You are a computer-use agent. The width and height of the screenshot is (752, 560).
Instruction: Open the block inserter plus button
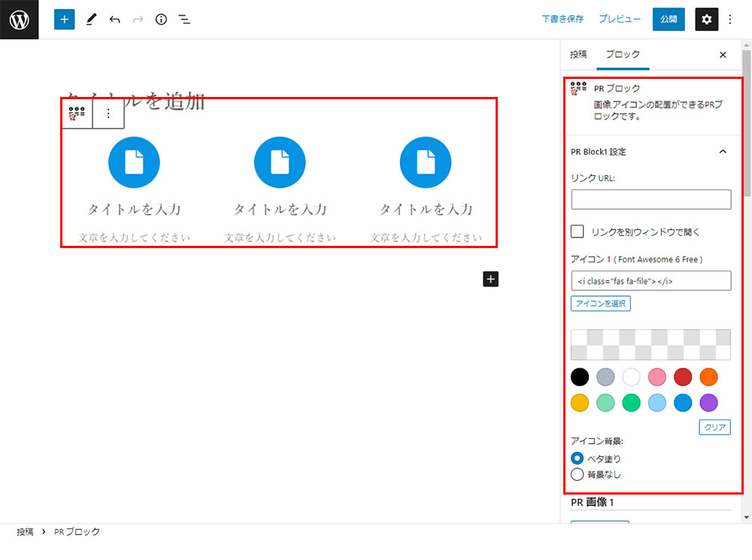[x=65, y=20]
